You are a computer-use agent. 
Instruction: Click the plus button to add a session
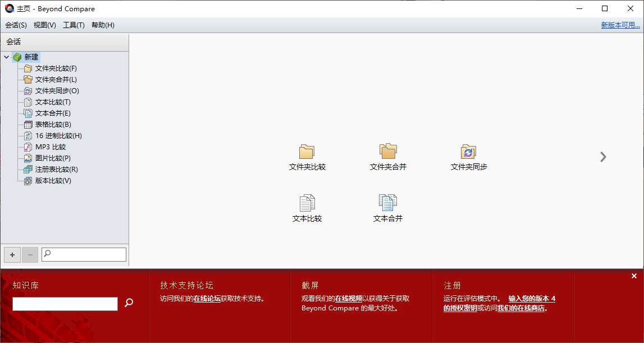coord(12,255)
